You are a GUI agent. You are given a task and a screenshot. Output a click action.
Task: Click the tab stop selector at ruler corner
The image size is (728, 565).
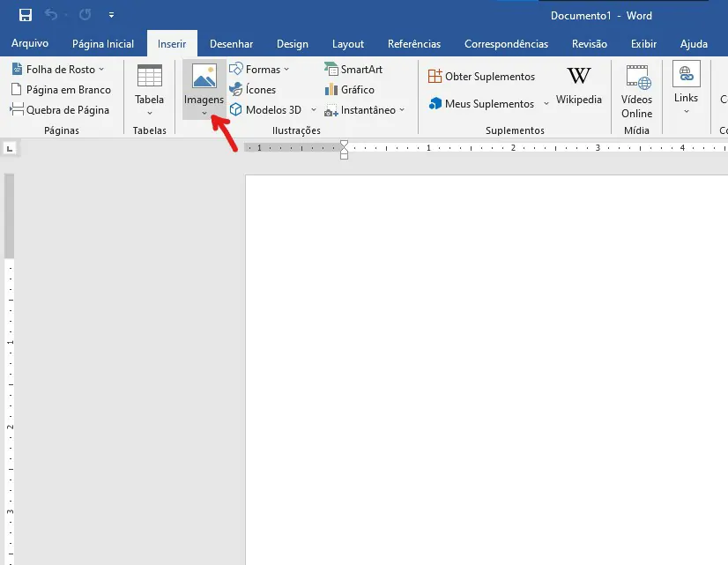[10, 149]
